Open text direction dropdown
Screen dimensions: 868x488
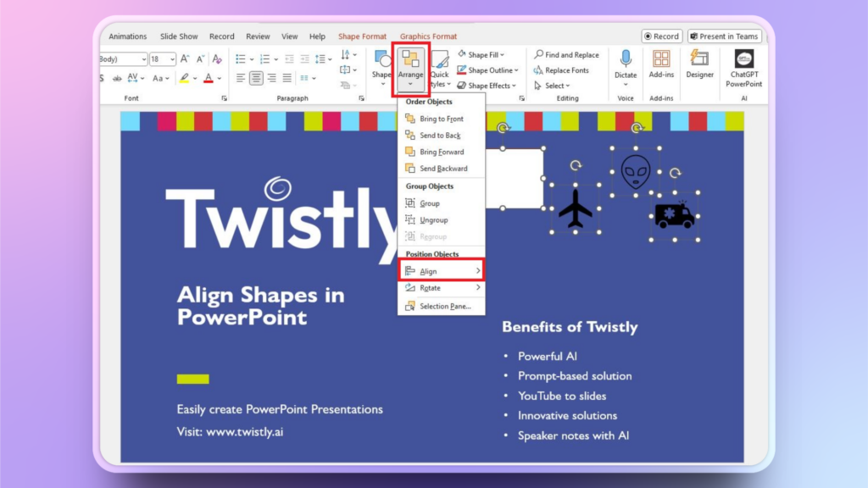348,55
